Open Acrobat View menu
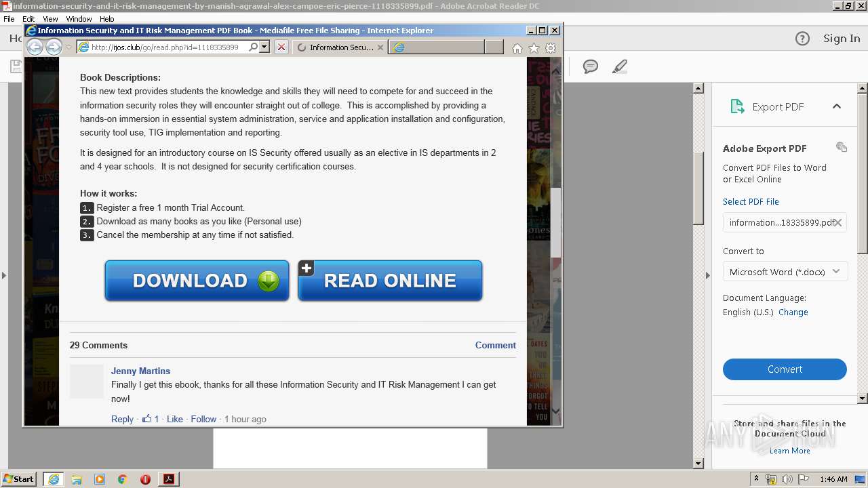868x488 pixels. pos(50,19)
